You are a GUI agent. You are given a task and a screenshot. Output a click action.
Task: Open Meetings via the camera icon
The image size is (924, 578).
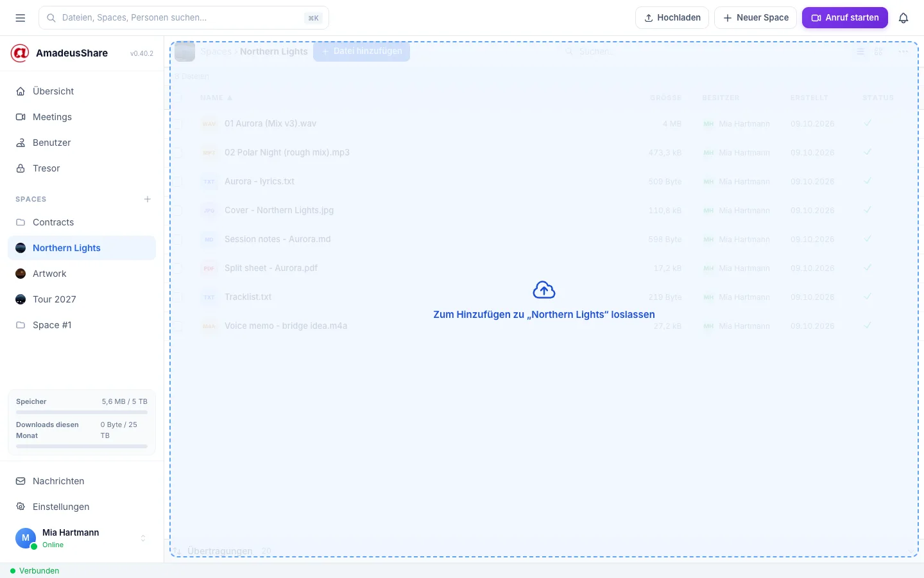click(x=21, y=117)
